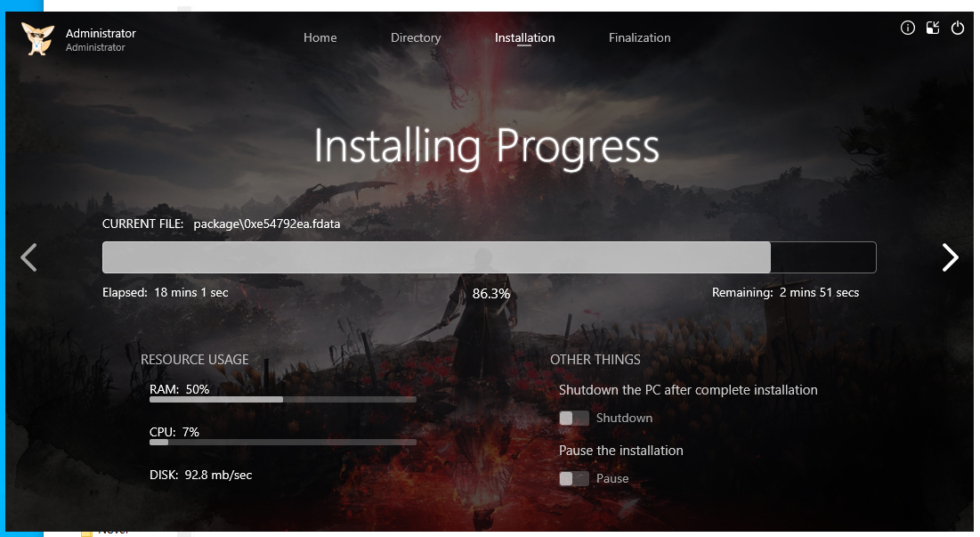This screenshot has height=537, width=980.
Task: Click the Installing Progress title
Action: click(x=486, y=147)
